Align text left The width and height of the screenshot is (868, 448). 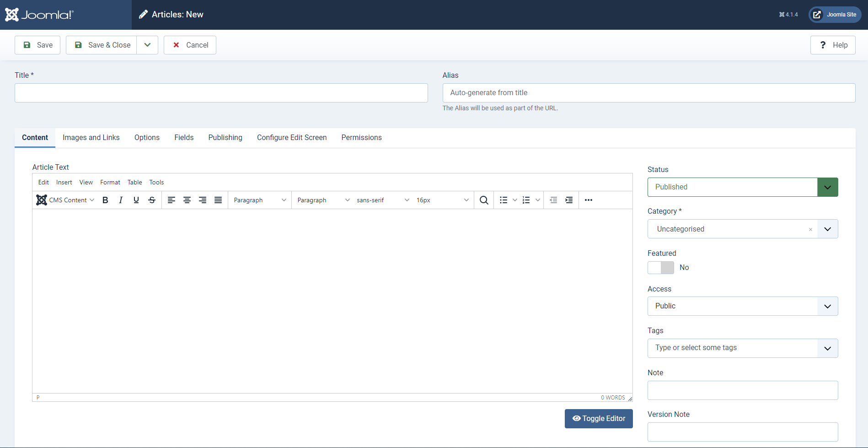tap(171, 200)
